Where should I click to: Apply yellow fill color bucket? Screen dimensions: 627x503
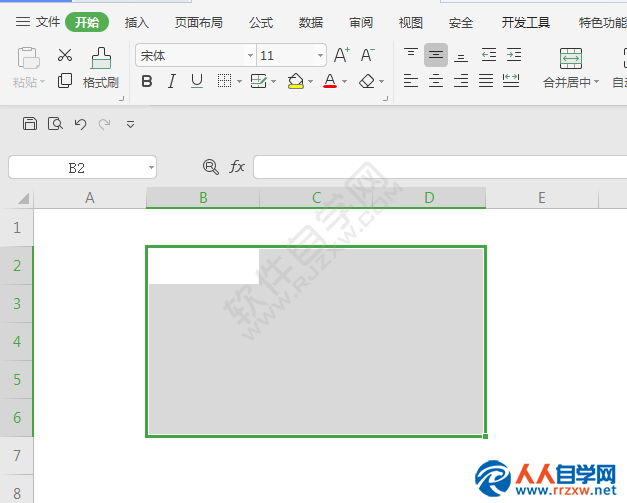click(x=296, y=81)
